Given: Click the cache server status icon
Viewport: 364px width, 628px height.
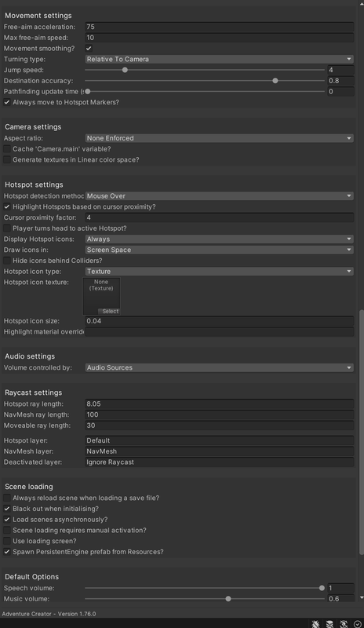Looking at the screenshot, I should 329,623.
